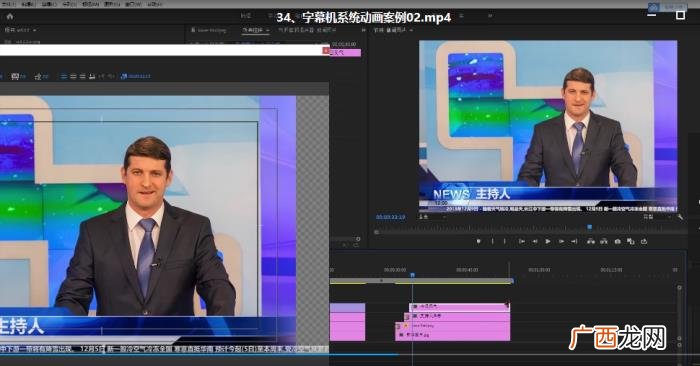Open the Clip menu
Image resolution: width=700 pixels, height=366 pixels.
(49, 4)
